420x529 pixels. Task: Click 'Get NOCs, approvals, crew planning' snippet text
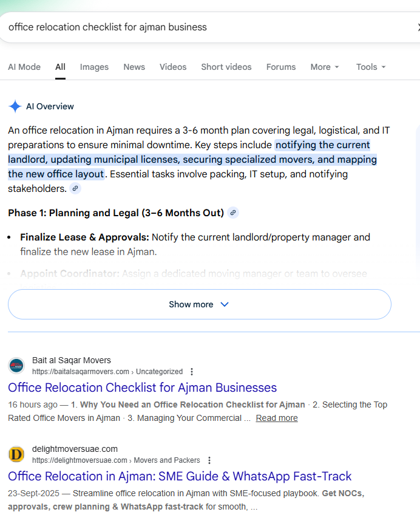pyautogui.click(x=186, y=500)
